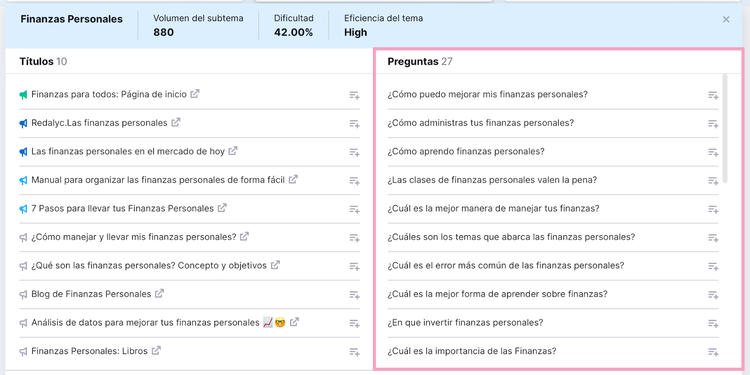750x375 pixels.
Task: Click the megaphone beside '7 Pasos para llevar'
Action: tap(23, 209)
